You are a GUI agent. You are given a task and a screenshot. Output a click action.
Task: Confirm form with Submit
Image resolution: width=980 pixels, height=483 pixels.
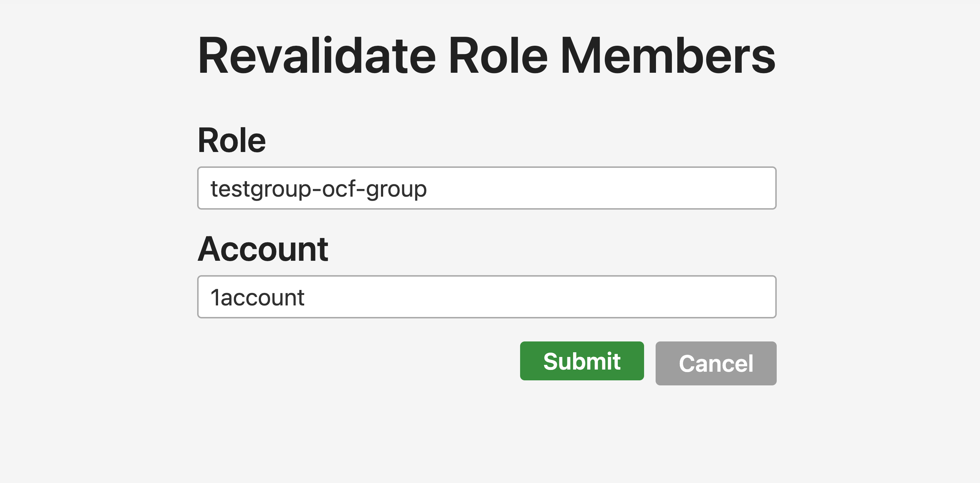tap(582, 361)
